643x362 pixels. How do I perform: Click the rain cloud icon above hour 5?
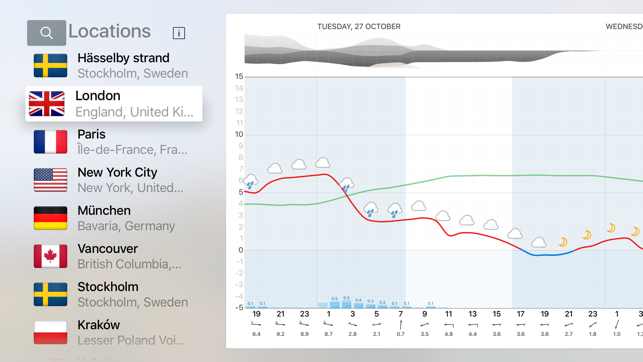click(x=370, y=209)
